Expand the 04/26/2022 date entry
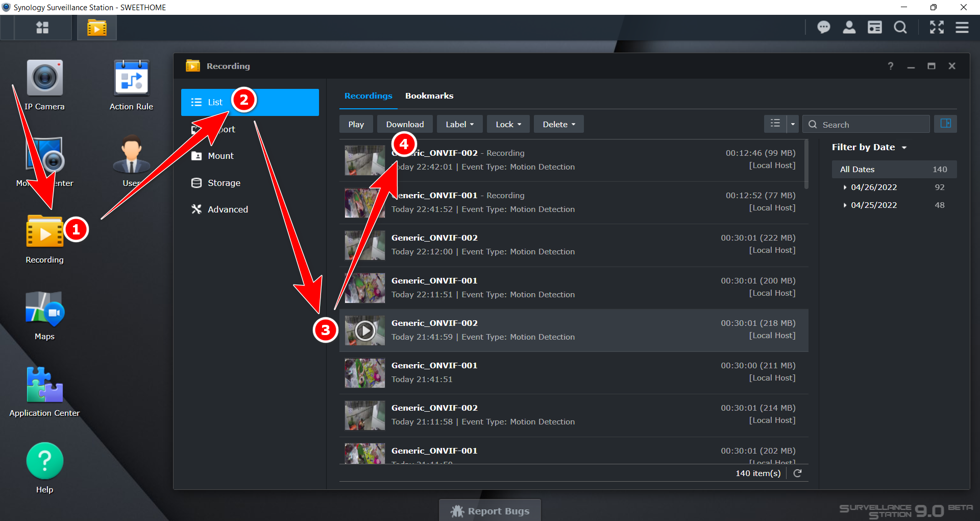This screenshot has width=980, height=521. (845, 187)
